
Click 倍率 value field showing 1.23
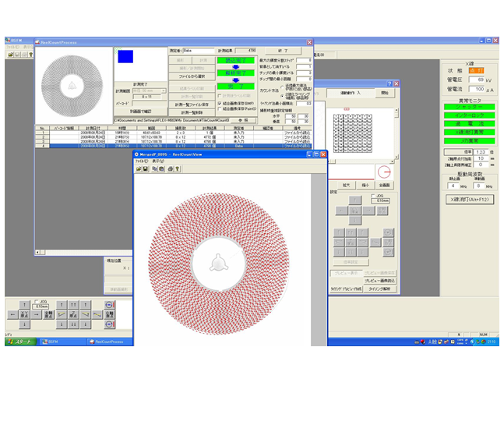click(481, 152)
